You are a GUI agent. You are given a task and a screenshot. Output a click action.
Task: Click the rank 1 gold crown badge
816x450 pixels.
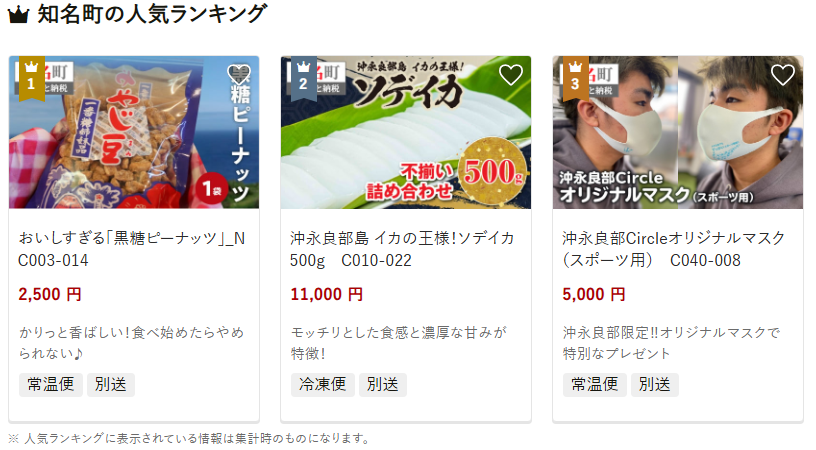pyautogui.click(x=32, y=78)
